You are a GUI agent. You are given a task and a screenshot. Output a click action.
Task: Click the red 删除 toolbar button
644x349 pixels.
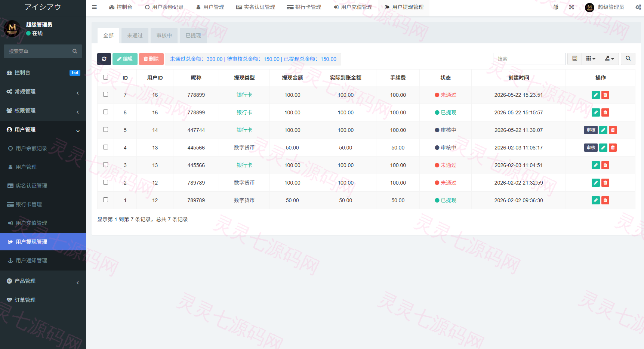coord(151,59)
